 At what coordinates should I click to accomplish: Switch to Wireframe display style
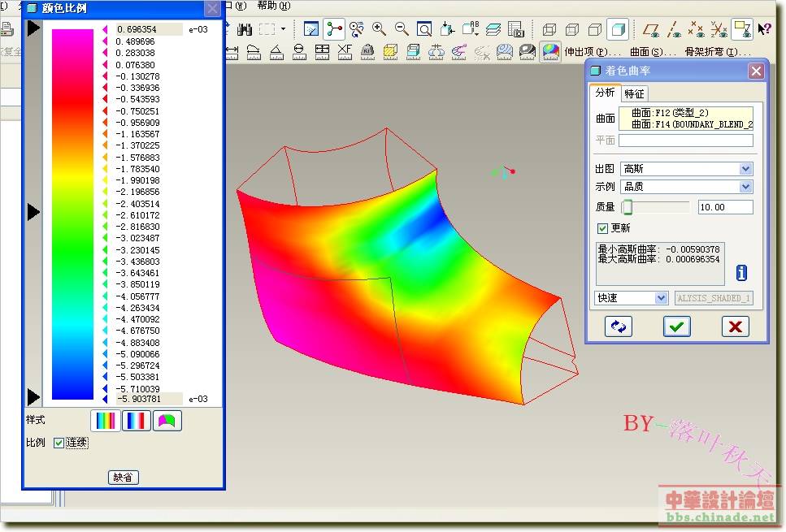click(x=549, y=29)
